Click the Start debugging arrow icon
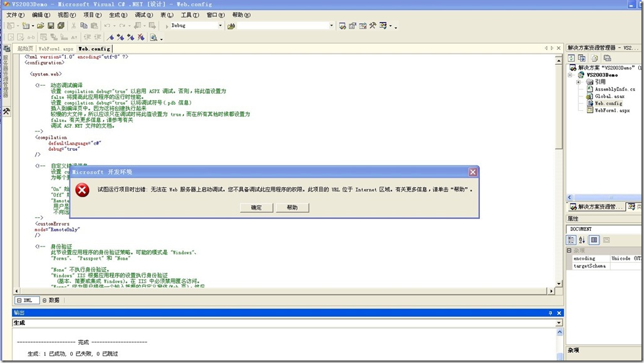The image size is (644, 363). click(167, 26)
